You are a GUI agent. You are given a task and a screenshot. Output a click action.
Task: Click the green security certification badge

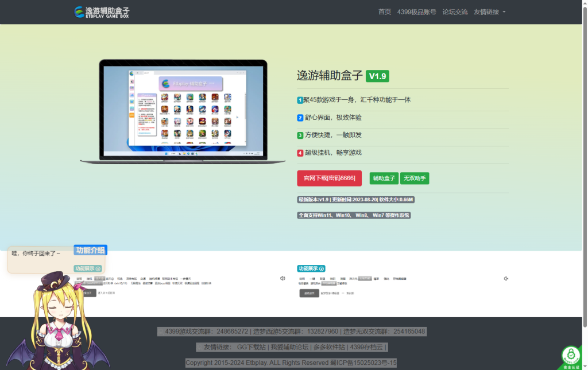coord(570,356)
